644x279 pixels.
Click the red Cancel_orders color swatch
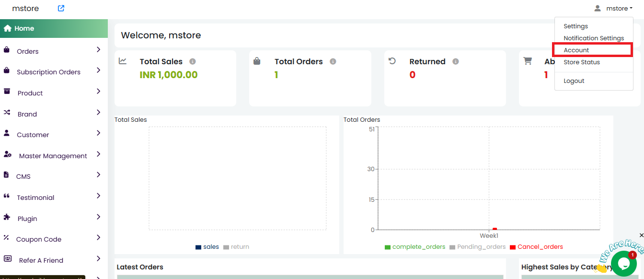(x=513, y=247)
